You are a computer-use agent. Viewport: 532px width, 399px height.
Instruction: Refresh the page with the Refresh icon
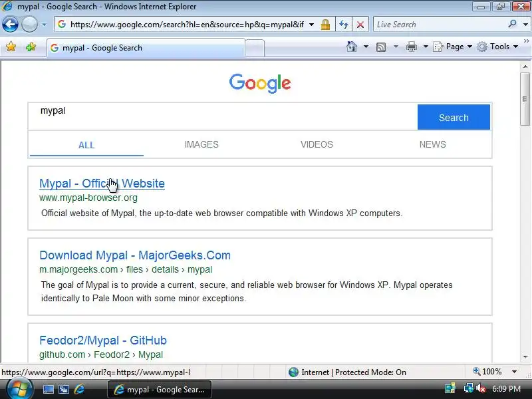tap(344, 25)
